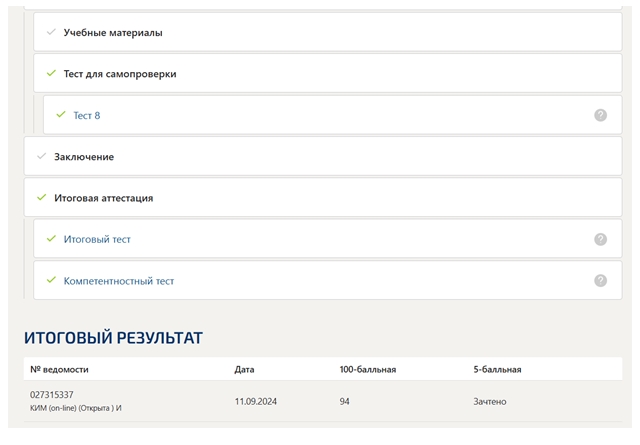This screenshot has height=445, width=640.
Task: Click gray checkmark next to Учебные материалы
Action: [x=51, y=32]
